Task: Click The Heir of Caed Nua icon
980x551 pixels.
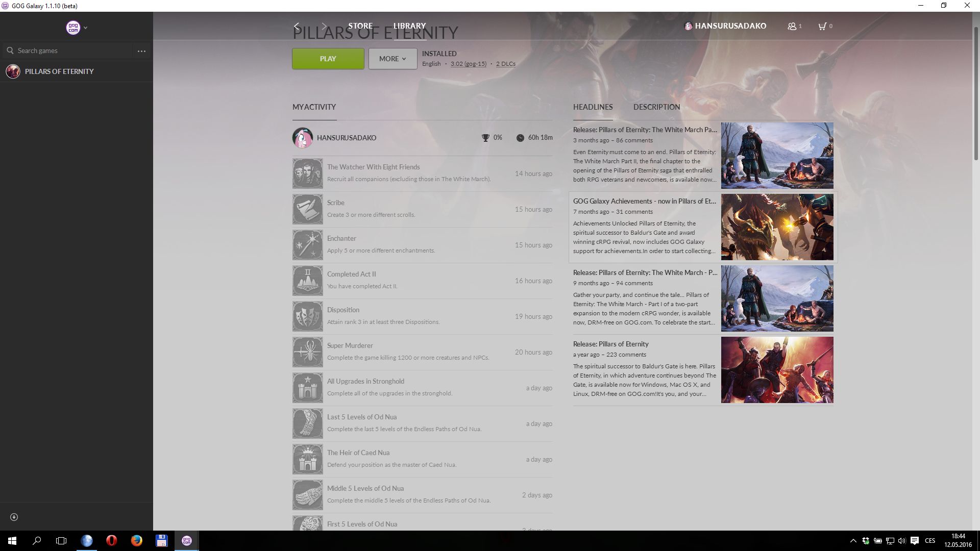Action: click(x=308, y=459)
